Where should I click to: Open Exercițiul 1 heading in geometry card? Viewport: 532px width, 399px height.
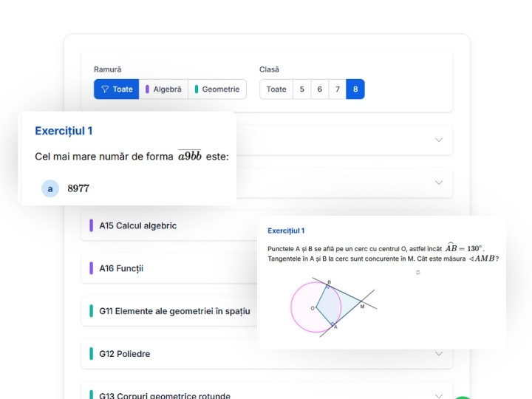[286, 231]
